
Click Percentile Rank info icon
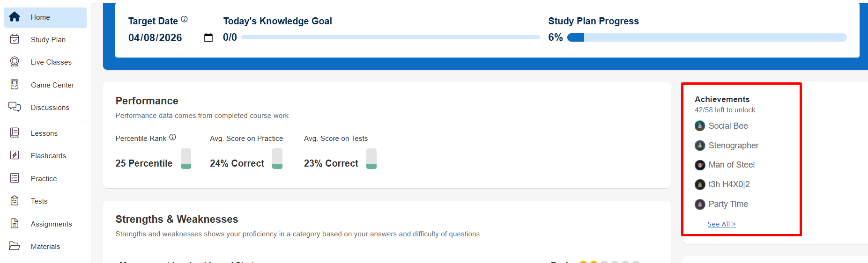[x=172, y=137]
